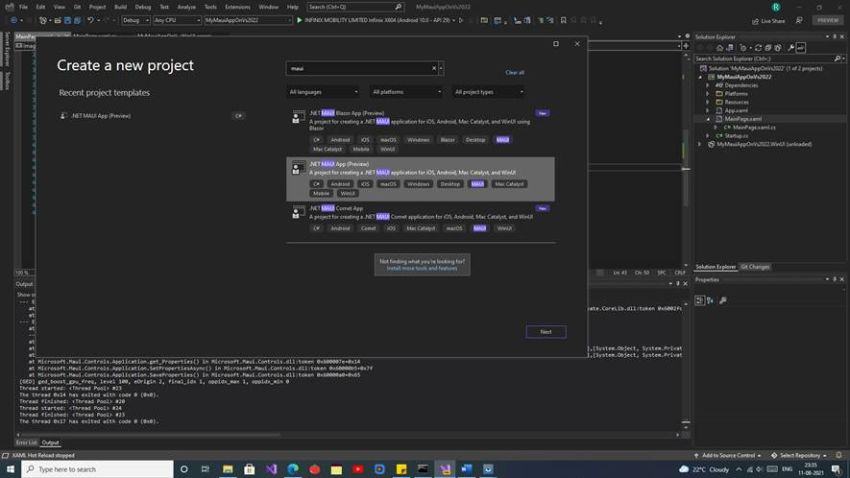
Task: Click the Save icon in main toolbar
Action: (68, 20)
